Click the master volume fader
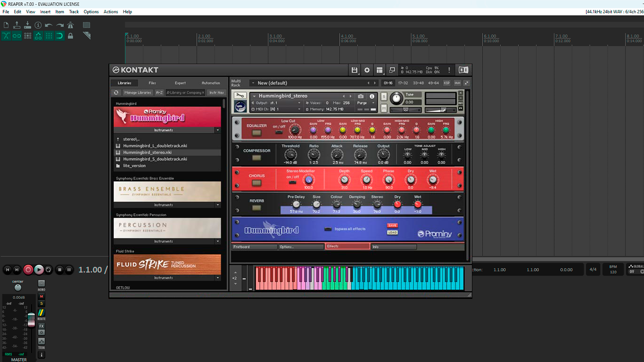This screenshot has width=644, height=362. [x=31, y=319]
